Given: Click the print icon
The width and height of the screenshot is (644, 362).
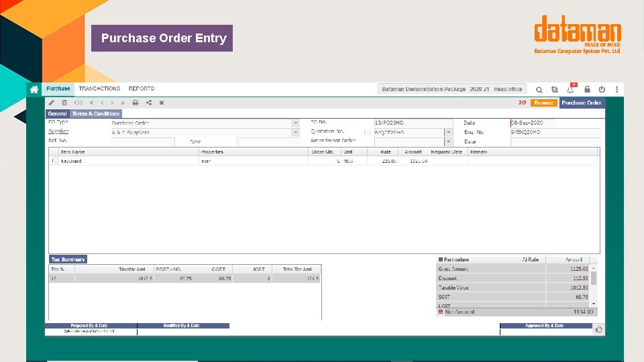Looking at the screenshot, I should (135, 103).
